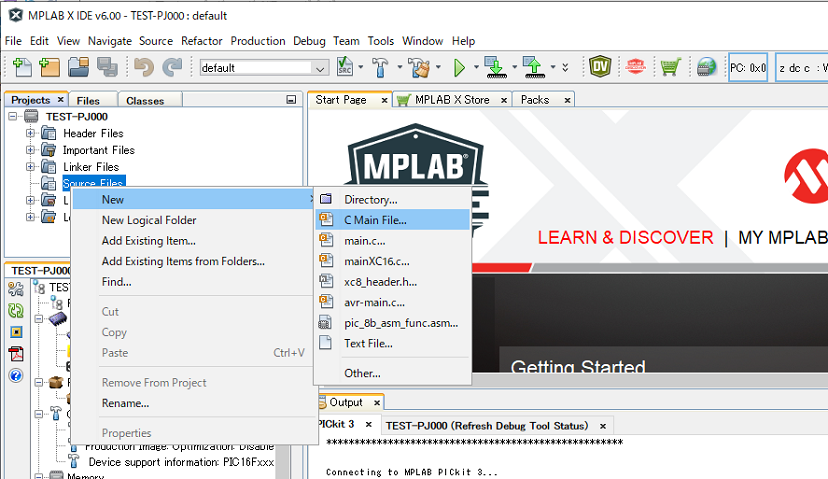
Task: Click the toolbar overflow double chevron
Action: [565, 68]
